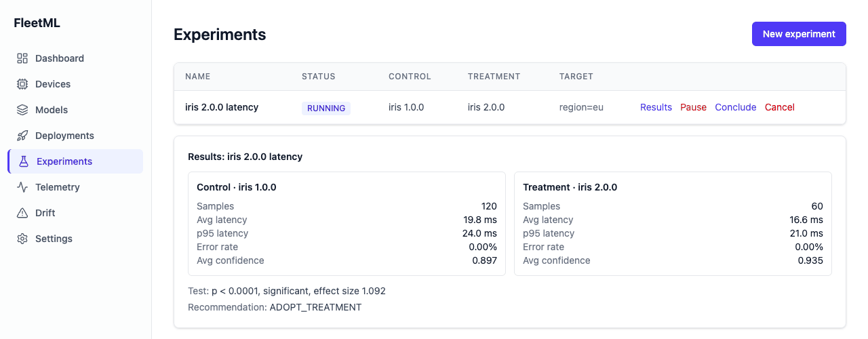Image resolution: width=868 pixels, height=339 pixels.
Task: Click treatment avg confidence 0.935
Action: [810, 260]
